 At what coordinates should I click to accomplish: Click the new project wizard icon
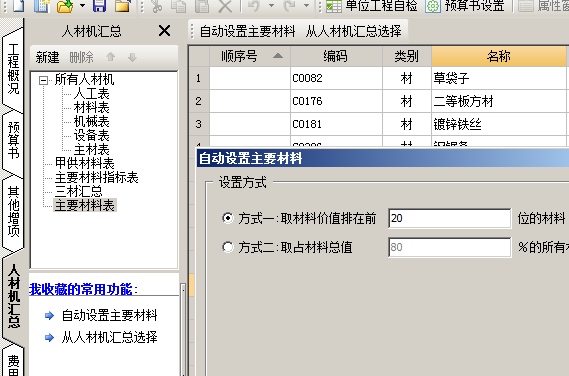pos(41,5)
